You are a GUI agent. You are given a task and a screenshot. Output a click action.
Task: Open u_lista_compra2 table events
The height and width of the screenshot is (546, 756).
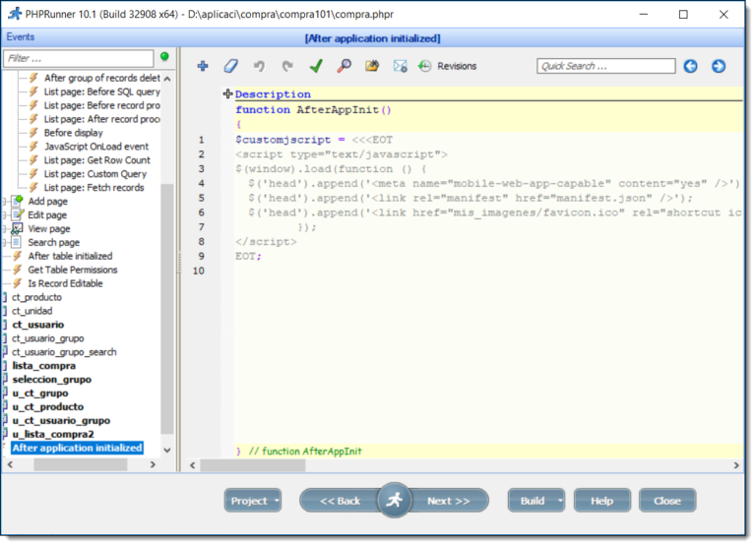coord(53,434)
